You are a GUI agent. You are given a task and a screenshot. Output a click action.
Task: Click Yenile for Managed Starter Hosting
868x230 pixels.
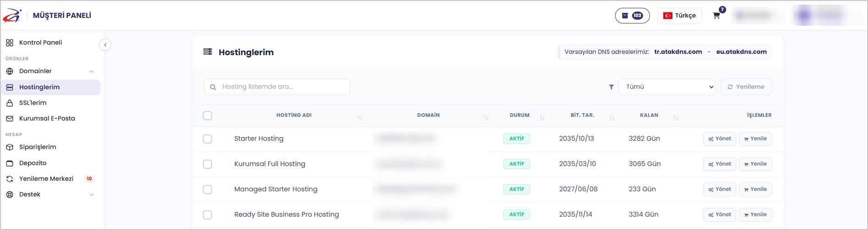[756, 190]
